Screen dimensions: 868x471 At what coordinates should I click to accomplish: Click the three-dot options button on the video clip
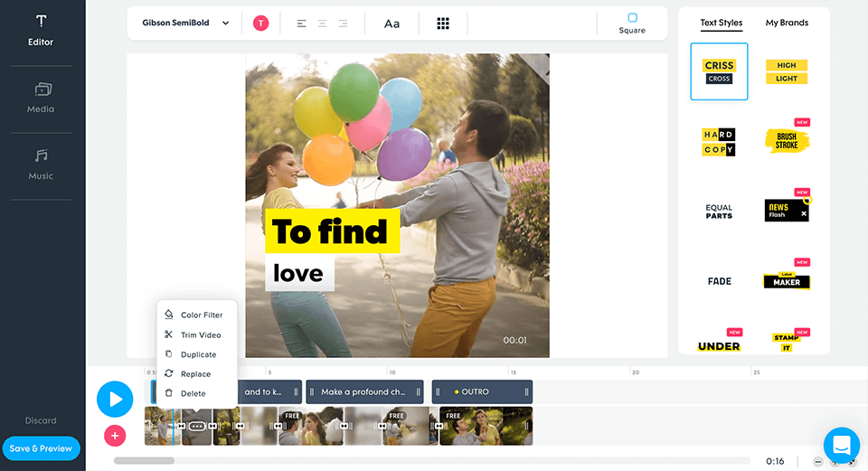tap(197, 426)
